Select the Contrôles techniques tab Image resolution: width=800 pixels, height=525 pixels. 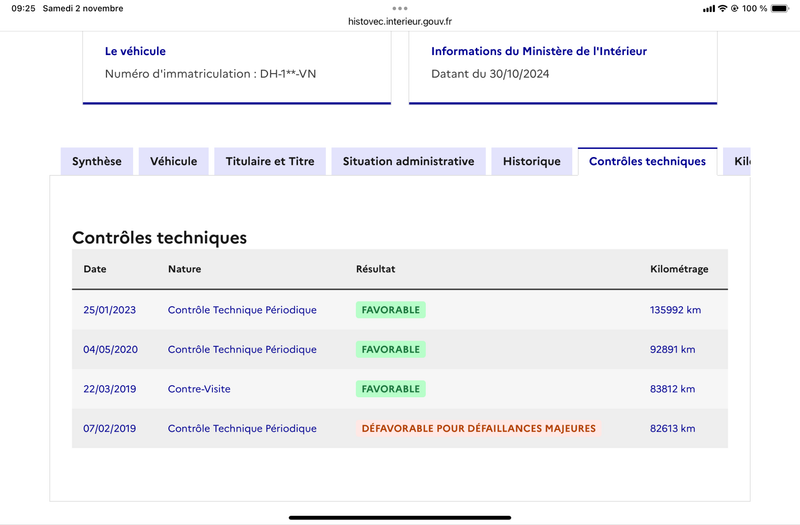pyautogui.click(x=647, y=161)
